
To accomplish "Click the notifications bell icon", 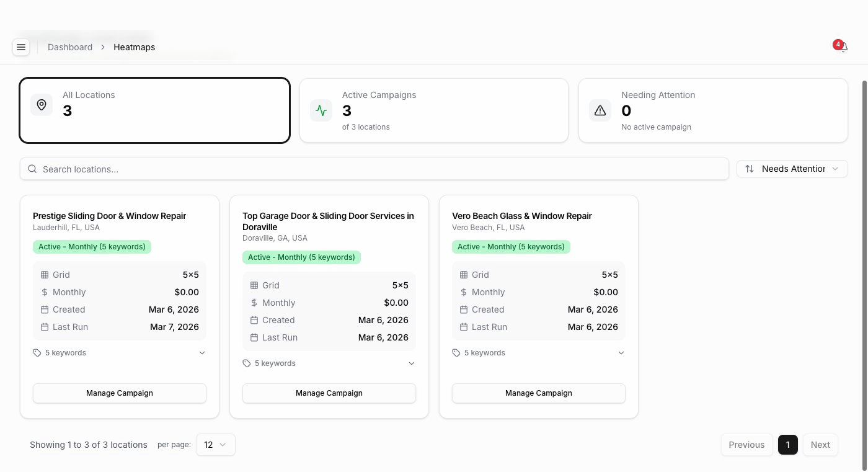I will tap(843, 47).
